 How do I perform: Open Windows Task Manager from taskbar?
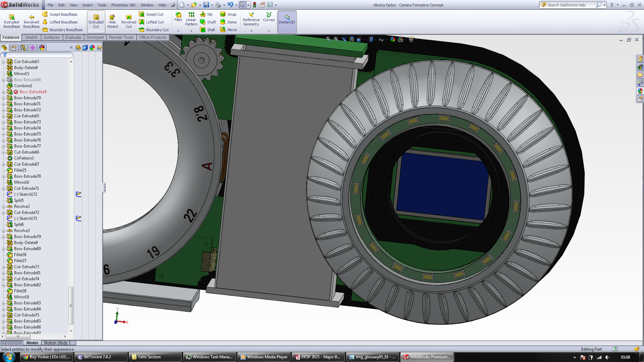click(209, 357)
